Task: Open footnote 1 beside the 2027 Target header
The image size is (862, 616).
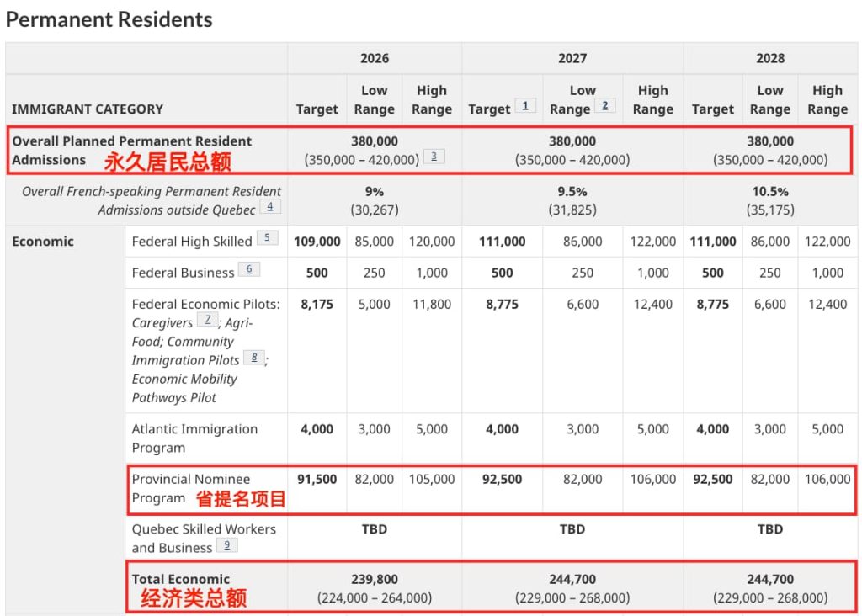Action: pos(525,106)
